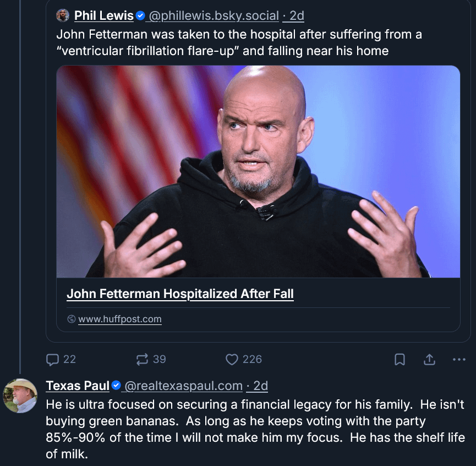Click the reply comment icon
This screenshot has height=466, width=476.
[53, 359]
